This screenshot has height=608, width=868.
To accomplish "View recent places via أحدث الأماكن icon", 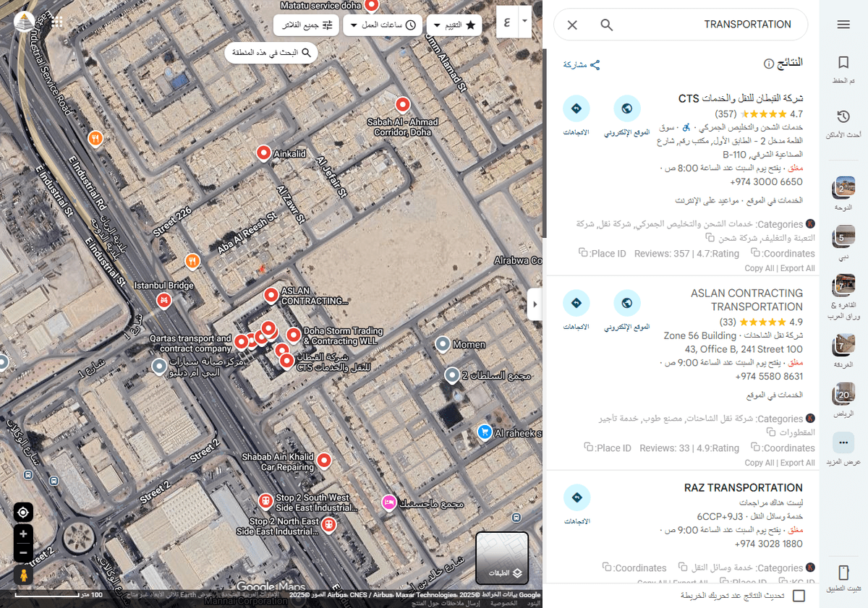I will [843, 116].
